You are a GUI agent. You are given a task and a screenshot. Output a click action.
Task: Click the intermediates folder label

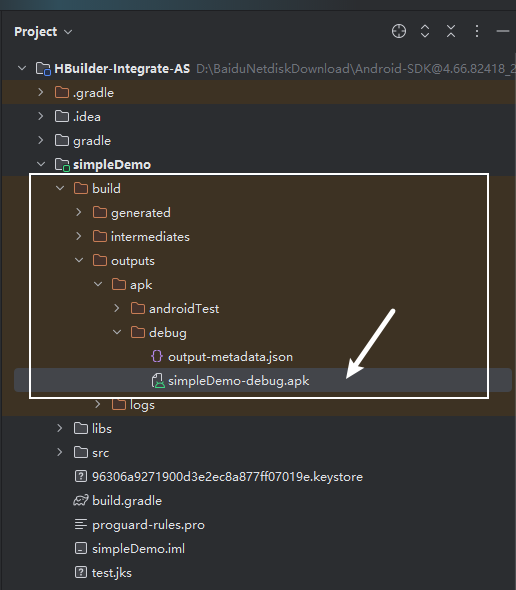point(150,237)
